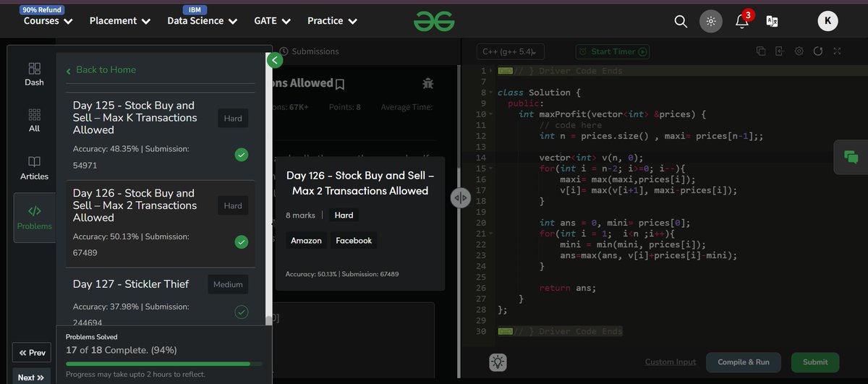
Task: Expand folded driver code at line 1
Action: pos(506,71)
